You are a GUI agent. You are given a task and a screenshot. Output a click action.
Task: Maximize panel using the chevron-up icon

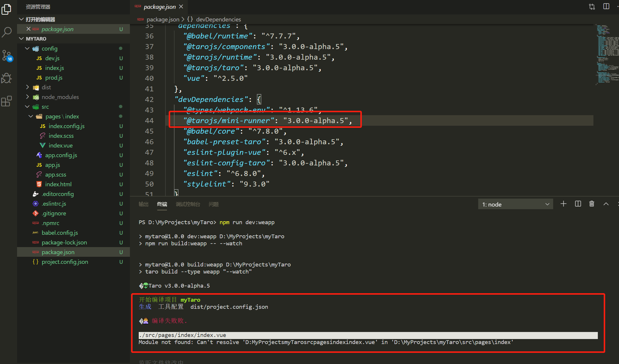[606, 204]
